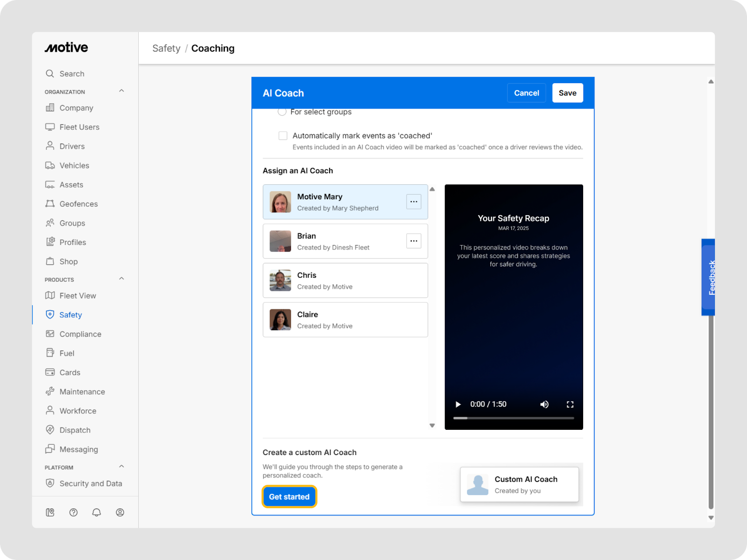Mute the safety recap video volume
This screenshot has height=560, width=747.
click(x=544, y=405)
